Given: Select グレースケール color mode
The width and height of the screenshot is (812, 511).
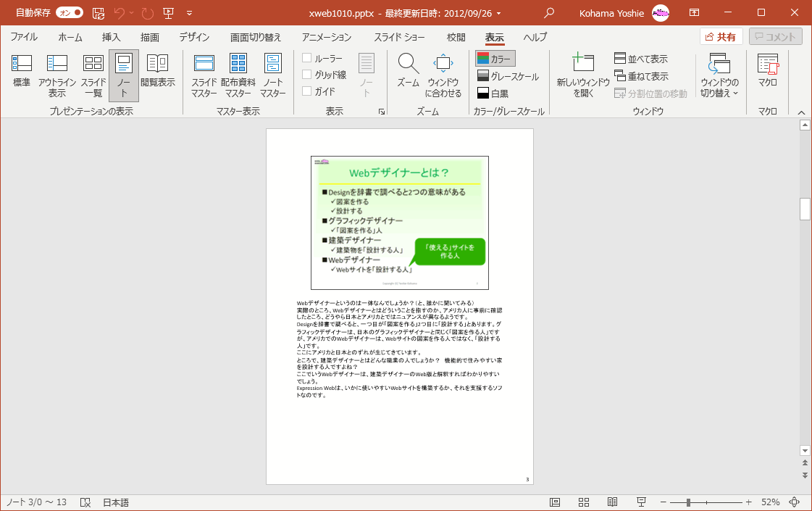Looking at the screenshot, I should tap(507, 76).
